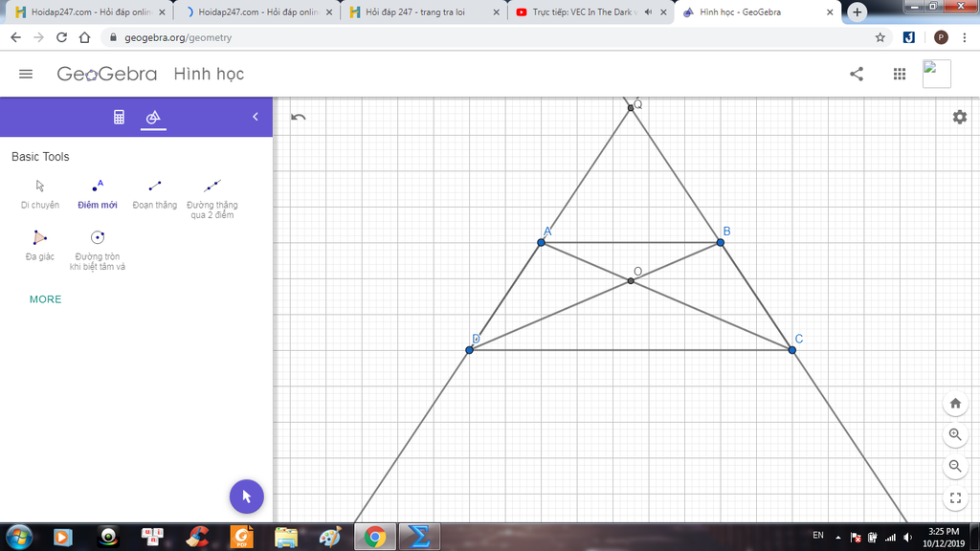Select point A on the canvas

(542, 242)
